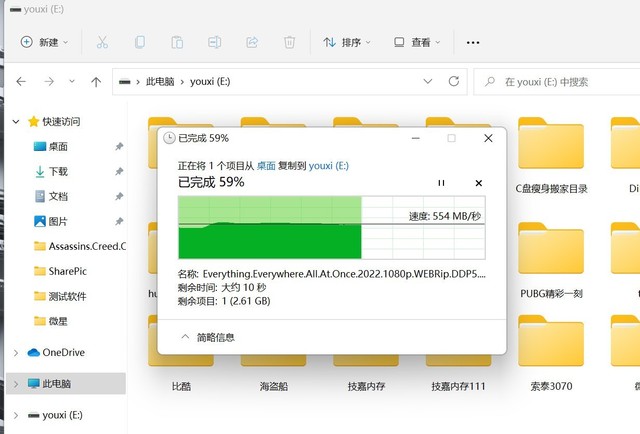Click youxi (E:) breadcrumb in address bar
The height and width of the screenshot is (434, 640).
coord(210,82)
